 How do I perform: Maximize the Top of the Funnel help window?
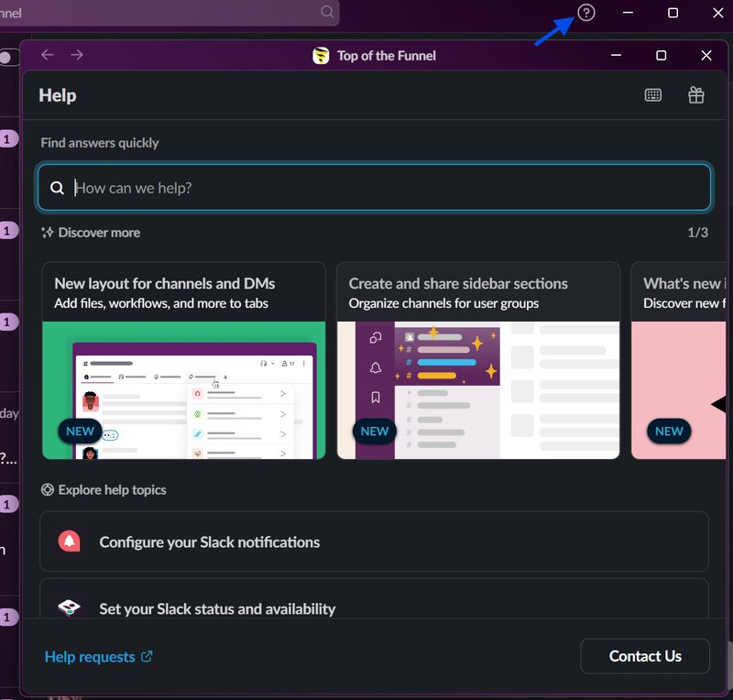[661, 55]
